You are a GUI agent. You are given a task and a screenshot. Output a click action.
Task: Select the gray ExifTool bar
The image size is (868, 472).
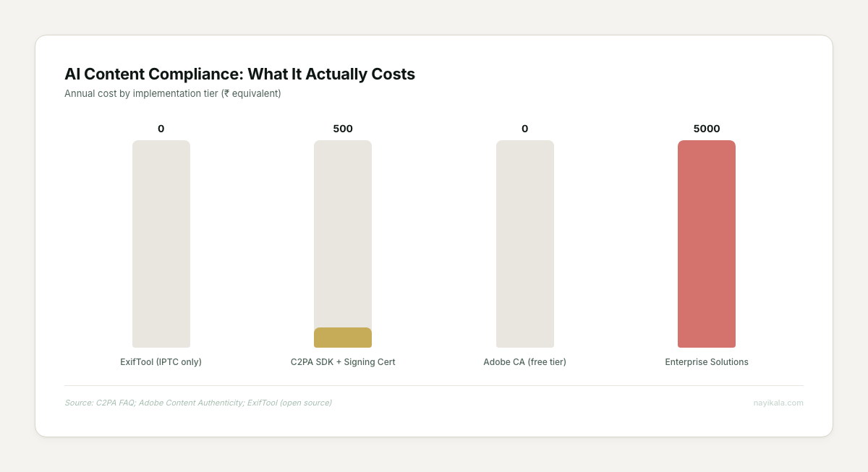click(161, 244)
